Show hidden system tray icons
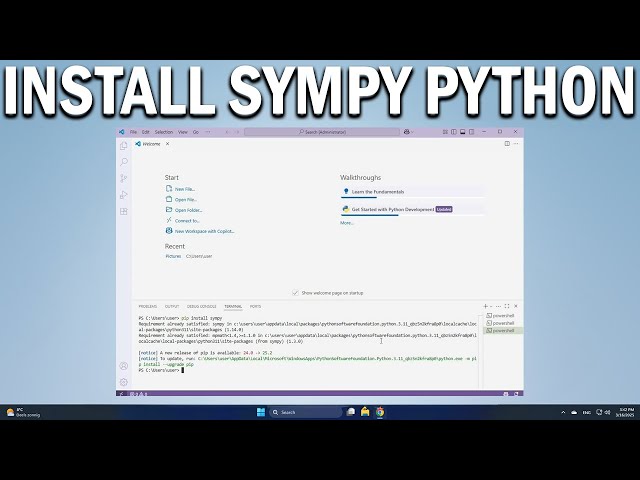 [563, 412]
